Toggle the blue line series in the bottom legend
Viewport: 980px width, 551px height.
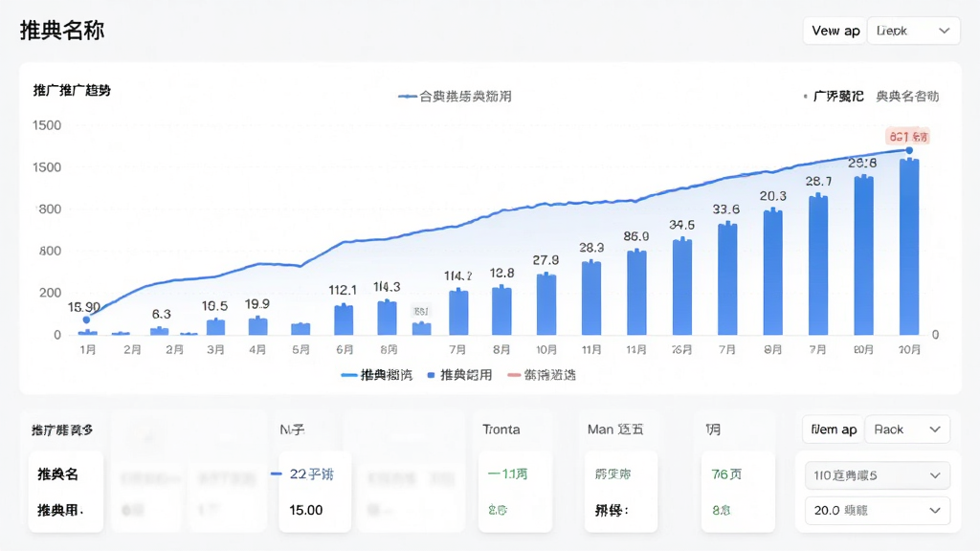click(377, 375)
